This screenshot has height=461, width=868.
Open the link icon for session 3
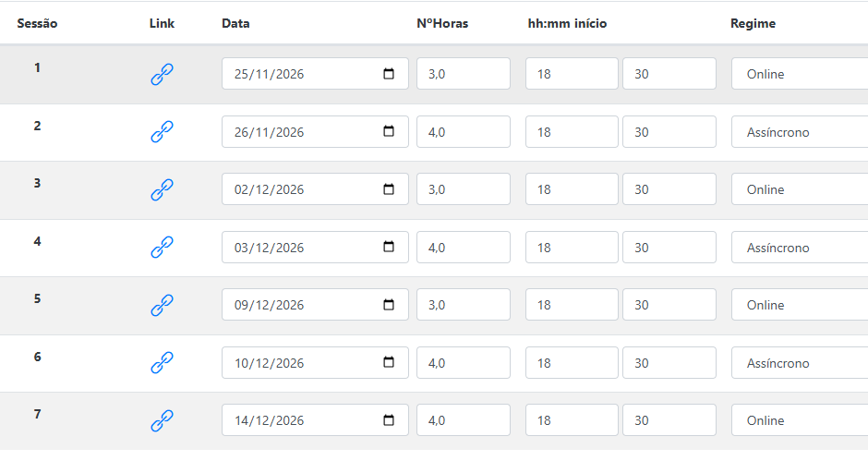162,189
